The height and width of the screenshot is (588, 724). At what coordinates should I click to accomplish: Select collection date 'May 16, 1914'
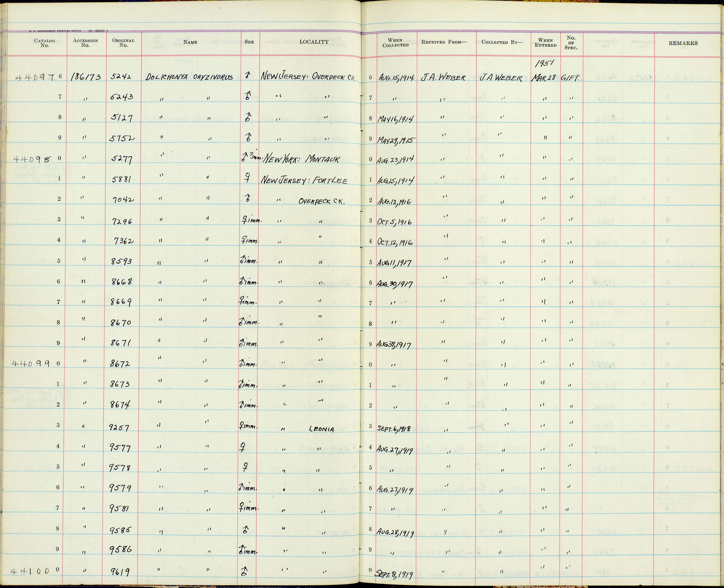click(396, 119)
